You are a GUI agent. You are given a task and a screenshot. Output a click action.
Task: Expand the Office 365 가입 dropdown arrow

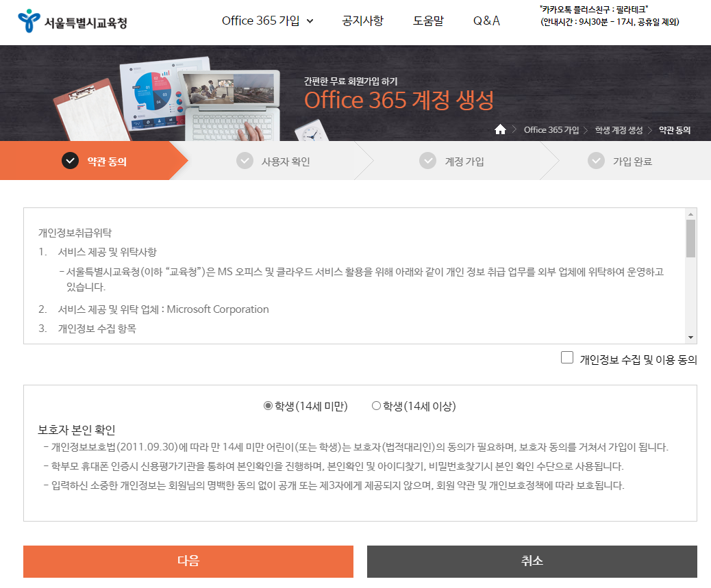(310, 21)
